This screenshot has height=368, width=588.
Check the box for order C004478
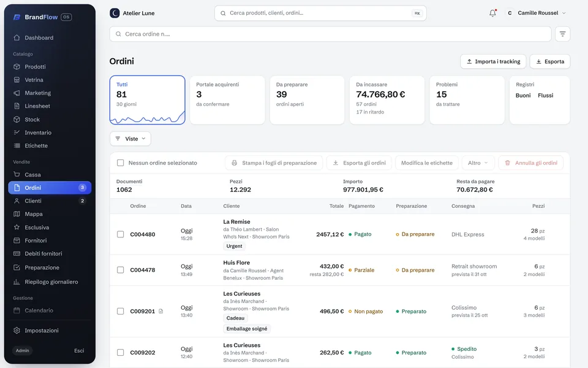121,270
